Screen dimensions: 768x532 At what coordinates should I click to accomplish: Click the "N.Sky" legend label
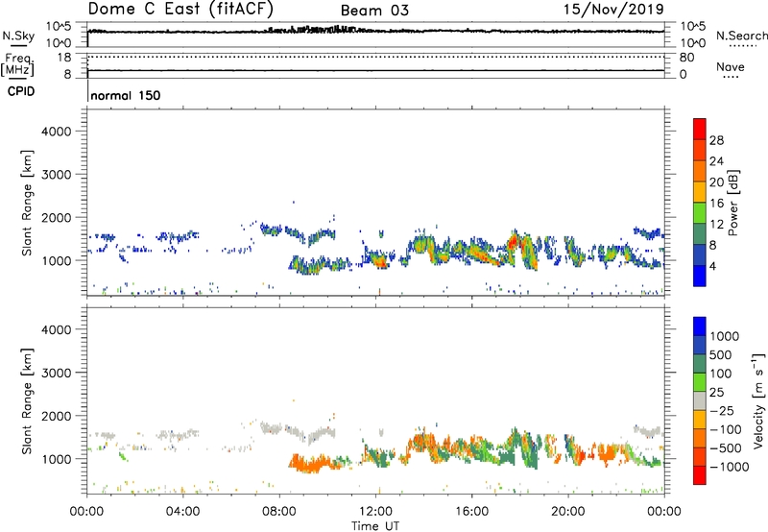[18, 36]
